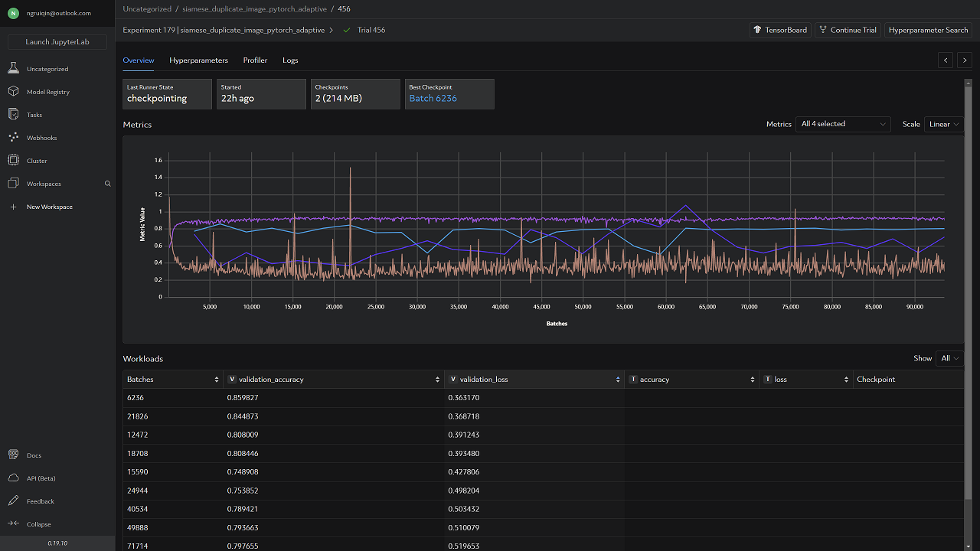This screenshot has width=980, height=551.
Task: Click the Continue Trial button
Action: pyautogui.click(x=848, y=30)
